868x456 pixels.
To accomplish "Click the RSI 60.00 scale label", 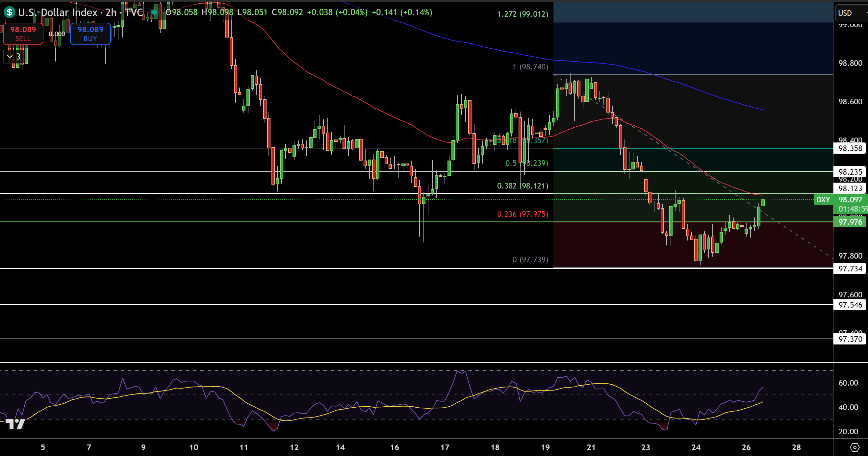I will click(x=848, y=383).
